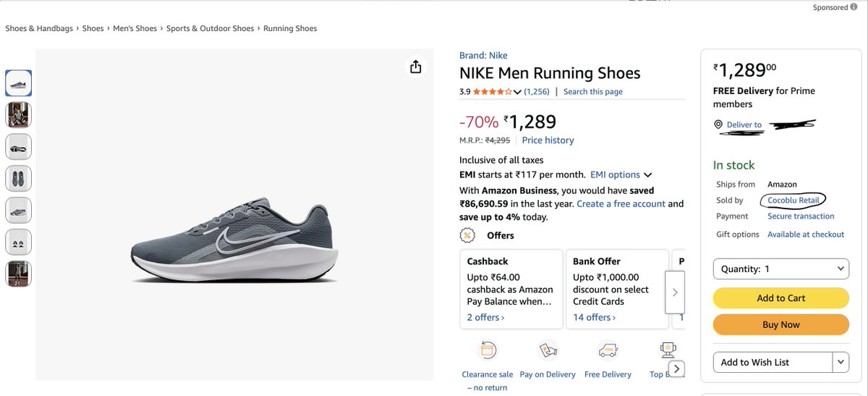Image resolution: width=868 pixels, height=396 pixels.
Task: Expand Add to Wish List arrow
Action: coord(841,362)
